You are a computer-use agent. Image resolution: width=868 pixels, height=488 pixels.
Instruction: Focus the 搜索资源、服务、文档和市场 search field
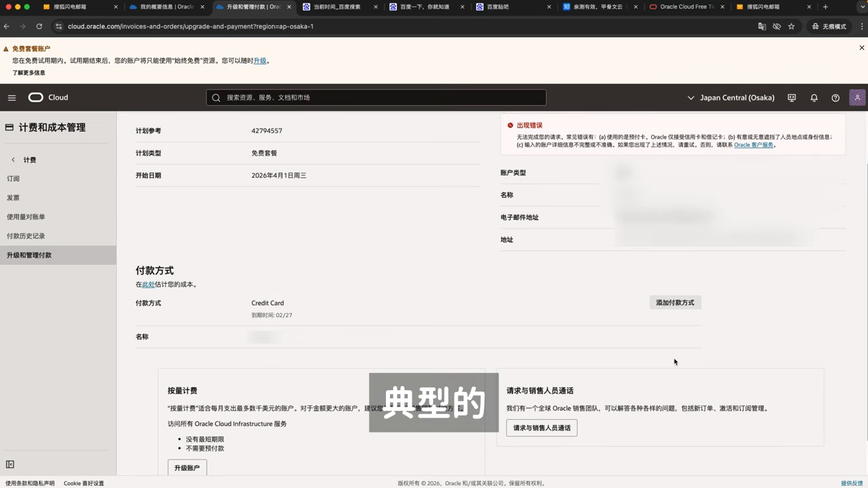point(376,98)
